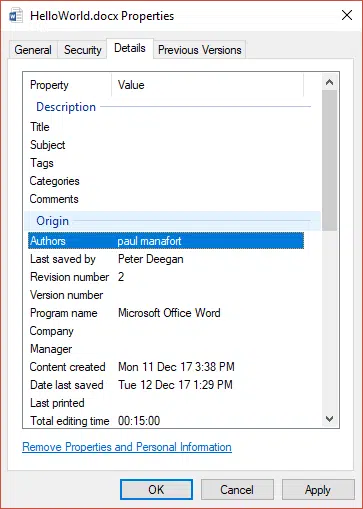Click the Value column header
363x509 pixels.
(x=208, y=85)
